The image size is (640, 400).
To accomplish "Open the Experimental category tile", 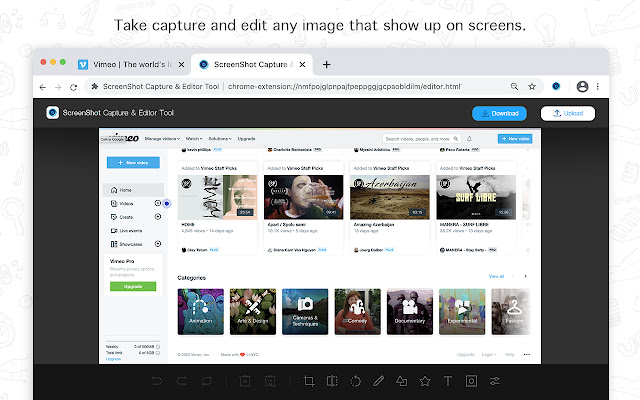I will coord(462,311).
